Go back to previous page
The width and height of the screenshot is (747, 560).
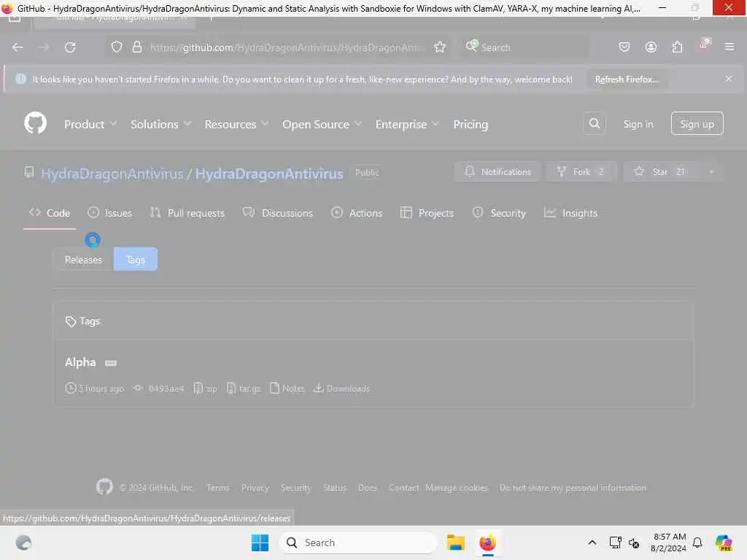pyautogui.click(x=18, y=47)
